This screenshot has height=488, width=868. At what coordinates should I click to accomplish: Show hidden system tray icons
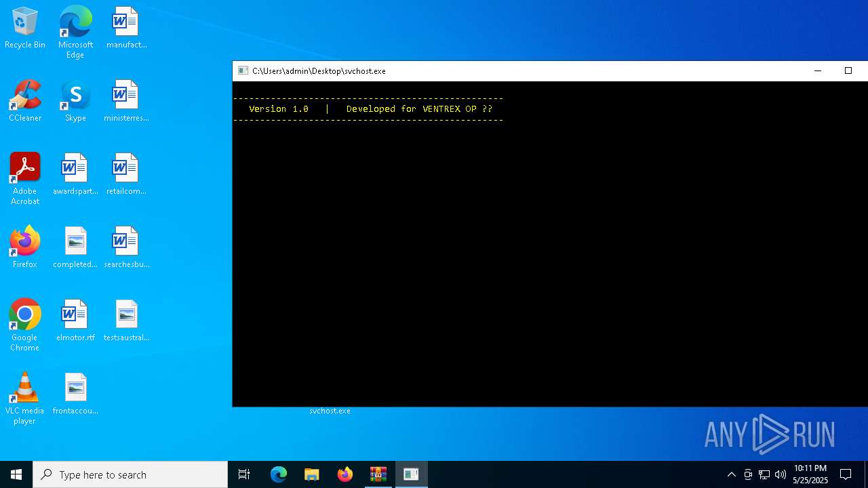[731, 474]
